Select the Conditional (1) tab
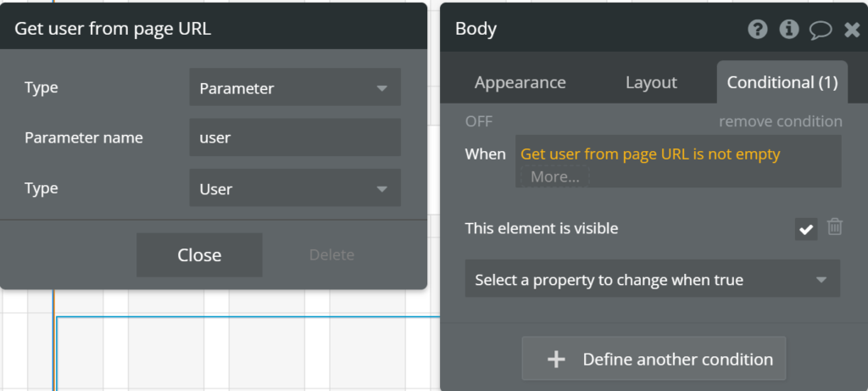 782,82
